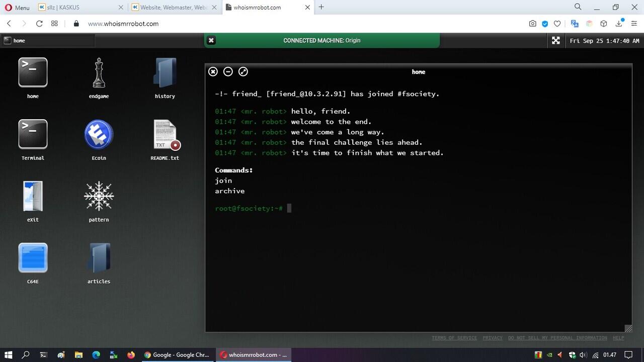This screenshot has height=362, width=644.
Task: Click the 'archive' command text
Action: [x=230, y=191]
